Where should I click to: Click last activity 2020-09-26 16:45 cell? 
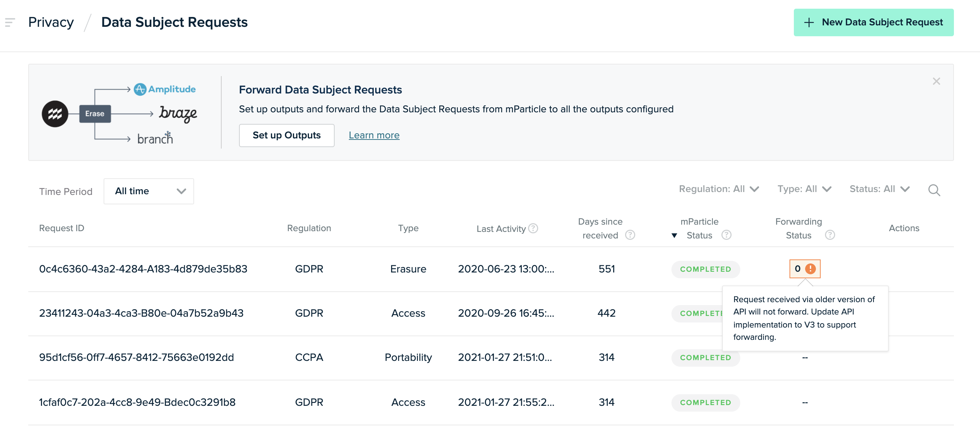coord(506,313)
